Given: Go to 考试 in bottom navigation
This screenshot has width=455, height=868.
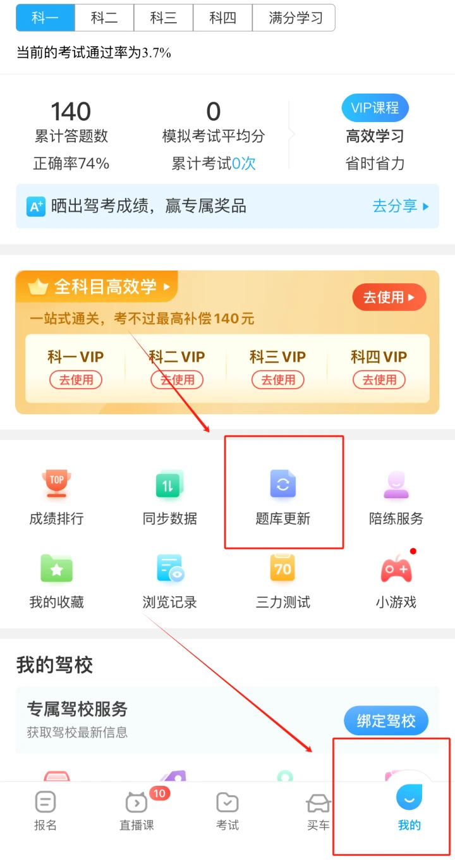Looking at the screenshot, I should 227,810.
